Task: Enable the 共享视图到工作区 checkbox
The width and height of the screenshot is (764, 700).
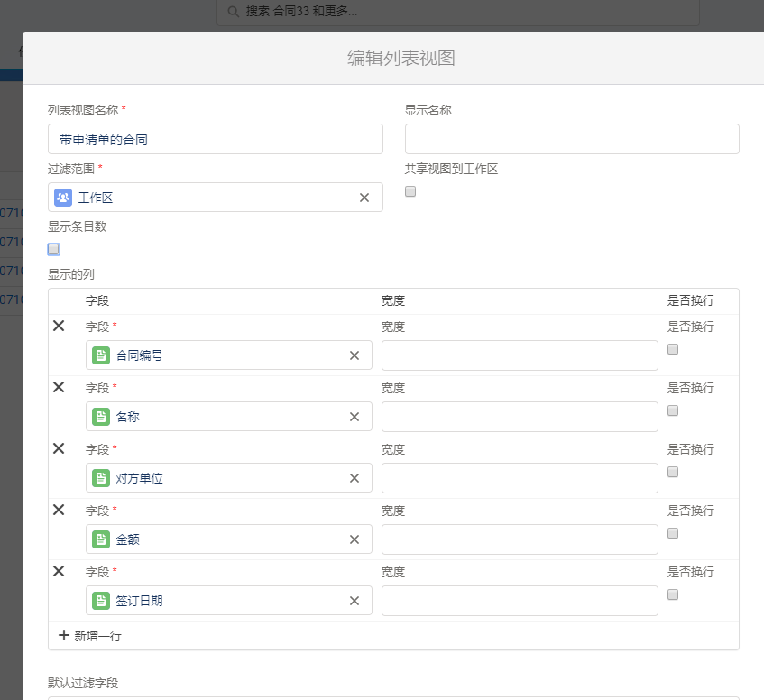Action: (410, 190)
